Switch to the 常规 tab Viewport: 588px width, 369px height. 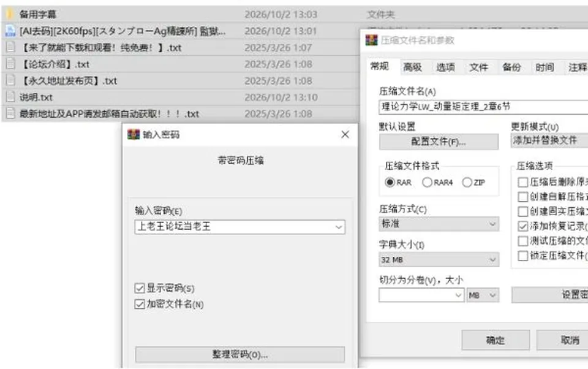pyautogui.click(x=380, y=66)
